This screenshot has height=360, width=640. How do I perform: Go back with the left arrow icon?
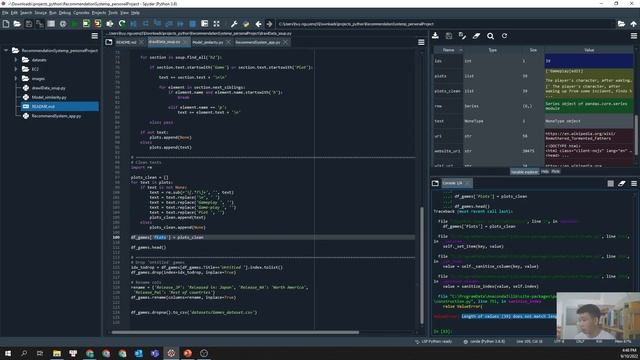[258, 24]
